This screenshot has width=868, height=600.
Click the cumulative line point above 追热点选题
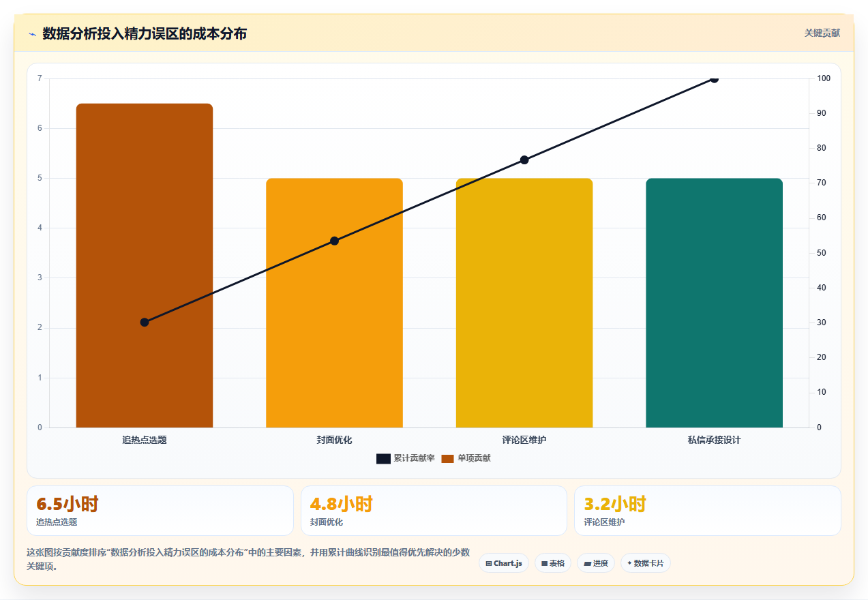(x=145, y=322)
